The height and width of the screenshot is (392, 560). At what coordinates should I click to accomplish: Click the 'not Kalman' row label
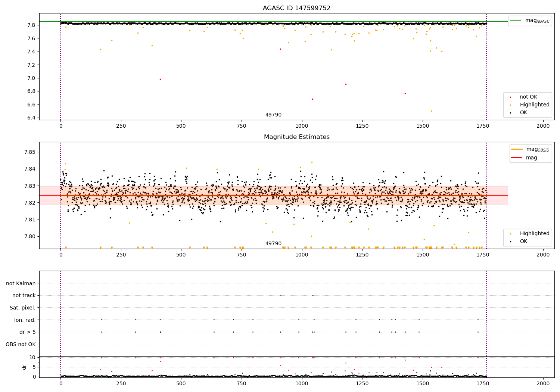[x=21, y=283]
